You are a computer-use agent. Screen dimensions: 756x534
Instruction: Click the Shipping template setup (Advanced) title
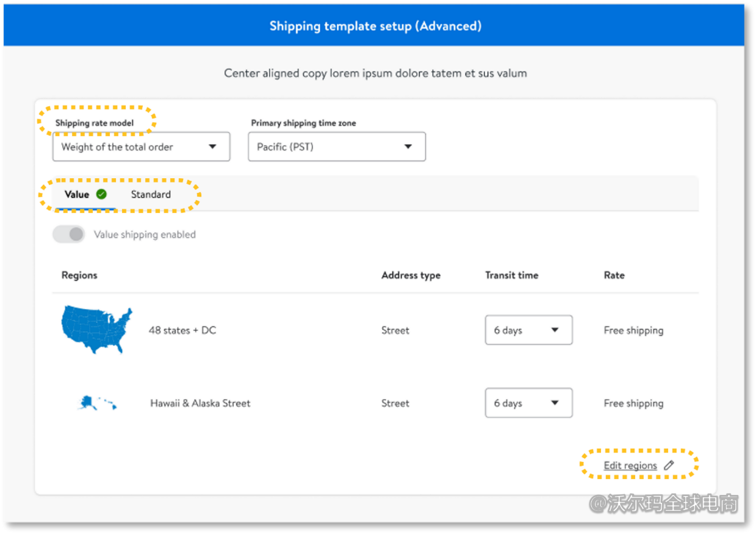(375, 26)
